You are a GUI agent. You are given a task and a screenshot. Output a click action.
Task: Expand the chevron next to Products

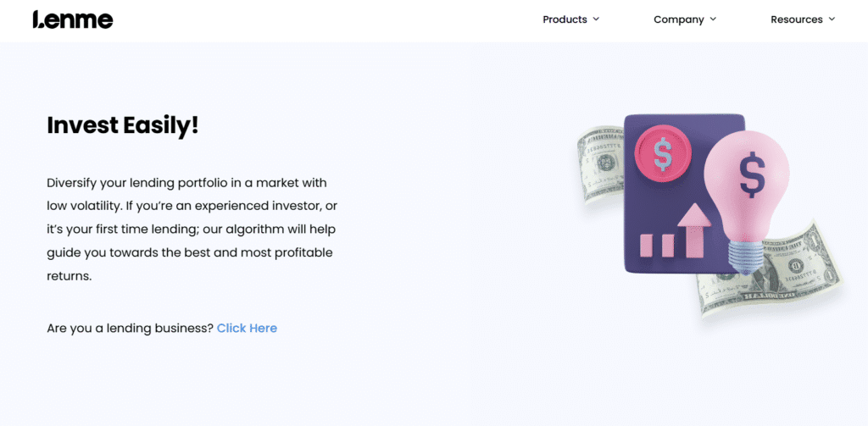click(596, 19)
